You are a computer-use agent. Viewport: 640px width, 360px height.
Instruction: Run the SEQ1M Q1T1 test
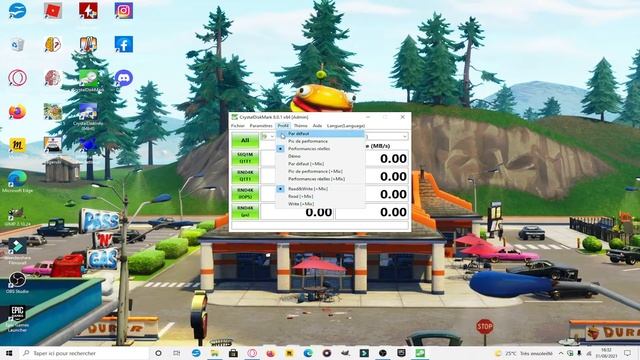(245, 158)
